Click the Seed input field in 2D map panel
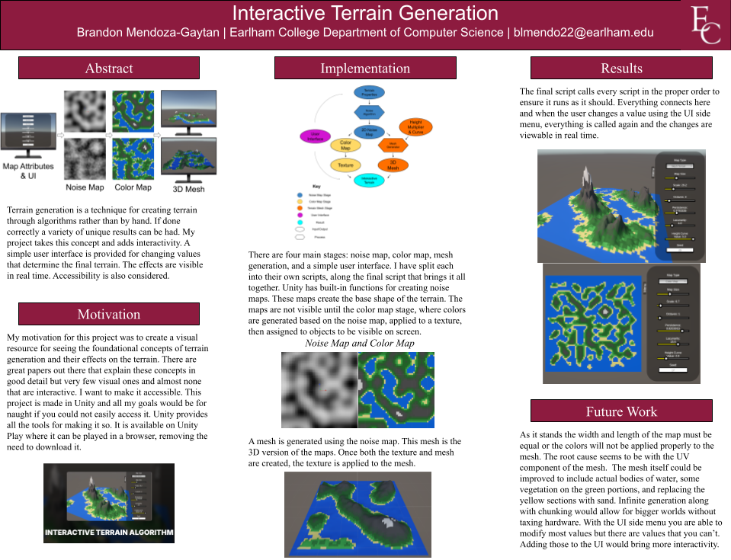Viewport: 731px width, 560px height. pyautogui.click(x=672, y=370)
